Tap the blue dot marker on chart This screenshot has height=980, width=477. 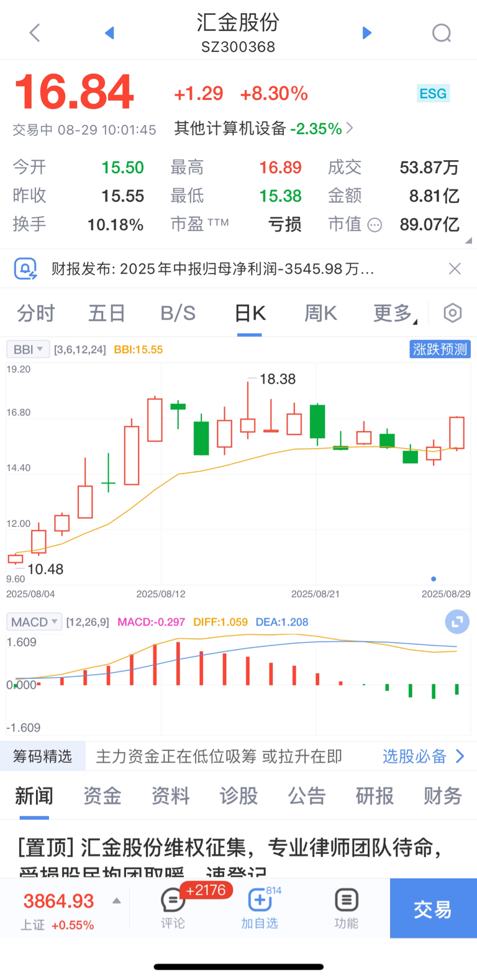[434, 579]
